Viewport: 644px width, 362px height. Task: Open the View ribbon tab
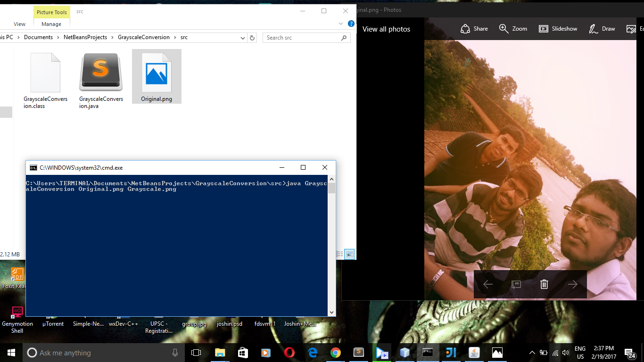click(x=20, y=24)
